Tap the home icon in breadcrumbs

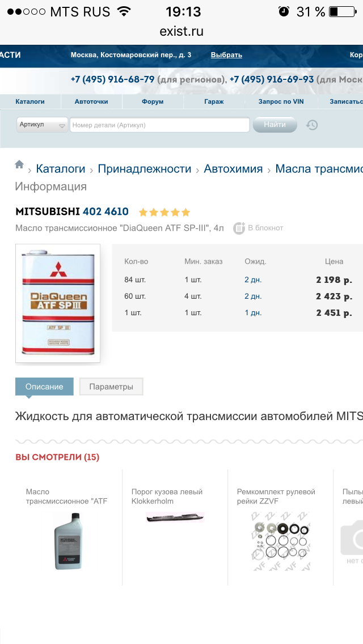[19, 164]
